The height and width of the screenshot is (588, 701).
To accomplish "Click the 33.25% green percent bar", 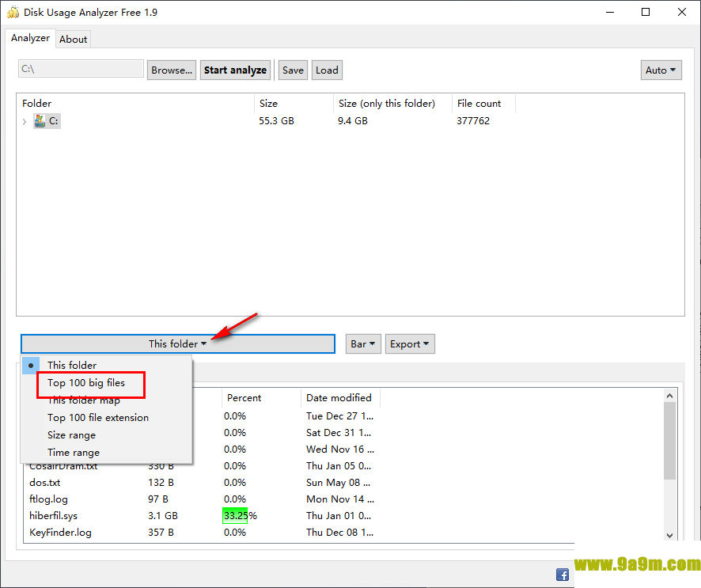I will [x=235, y=516].
